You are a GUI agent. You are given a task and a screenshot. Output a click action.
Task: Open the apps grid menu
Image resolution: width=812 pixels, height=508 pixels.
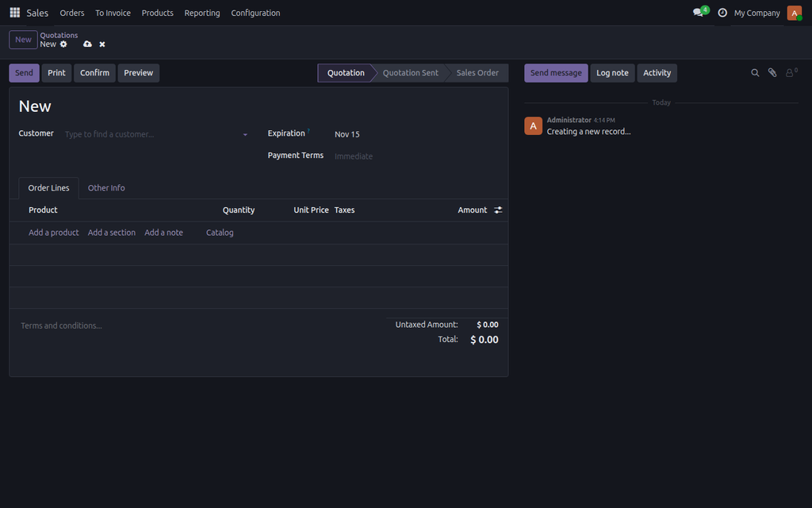[14, 13]
